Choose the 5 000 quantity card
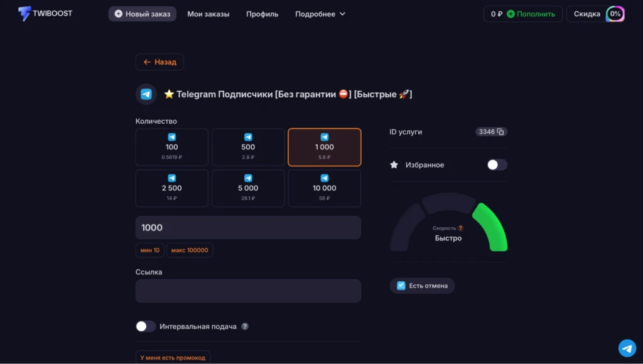This screenshot has height=364, width=643. pos(248,188)
